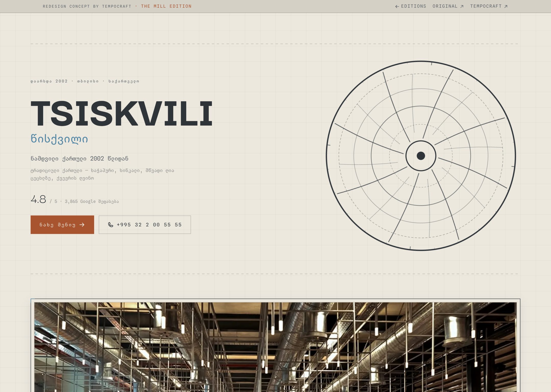
Task: Open the Original site link
Action: pos(448,6)
